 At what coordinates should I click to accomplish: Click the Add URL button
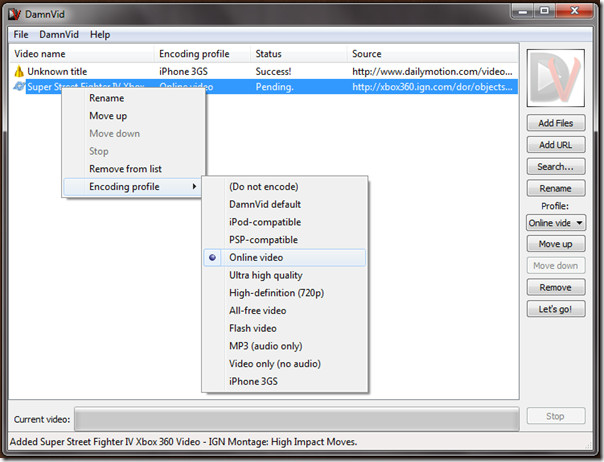click(556, 145)
